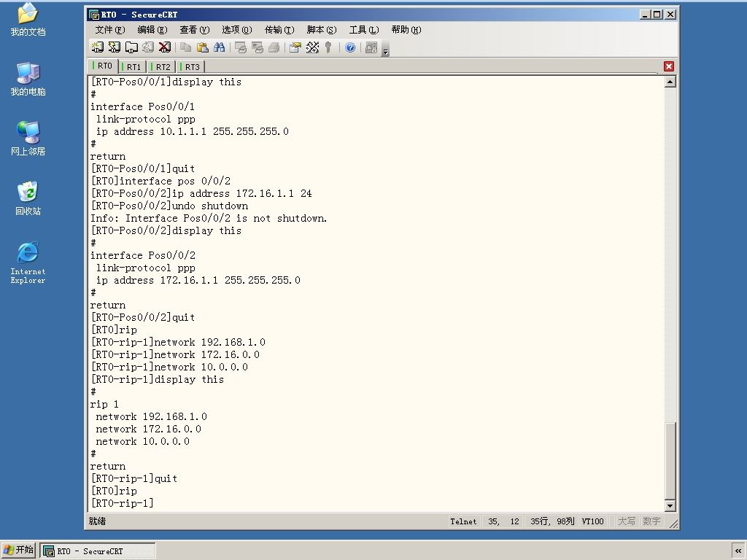Click 'ip address 10.1.1.1 255.255.255.0' line
The image size is (747, 560).
click(192, 131)
